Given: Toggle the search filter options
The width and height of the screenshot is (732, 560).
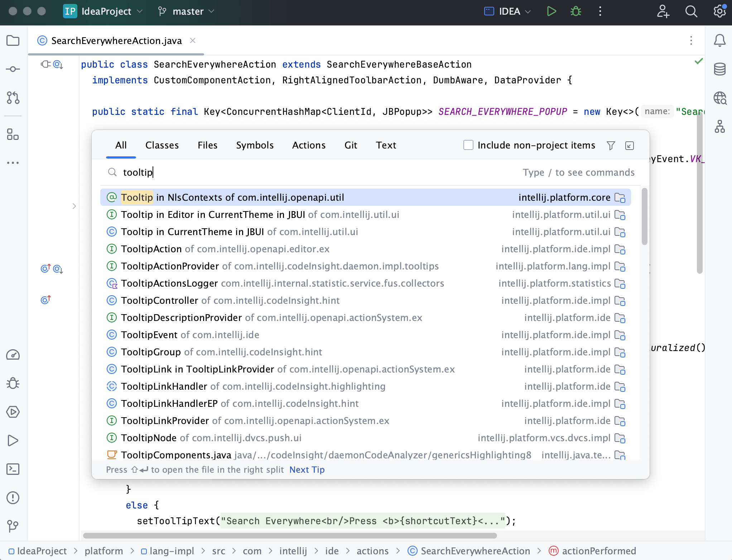Looking at the screenshot, I should click(x=611, y=145).
